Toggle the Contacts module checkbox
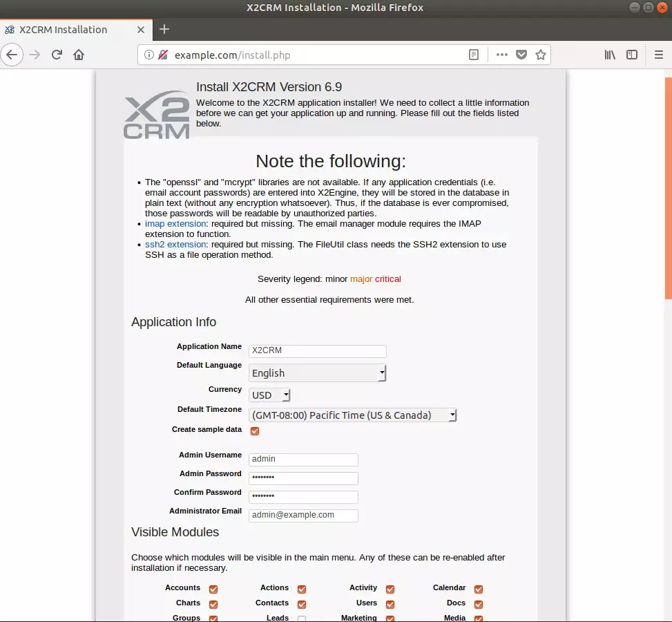Image resolution: width=672 pixels, height=622 pixels. pos(302,604)
